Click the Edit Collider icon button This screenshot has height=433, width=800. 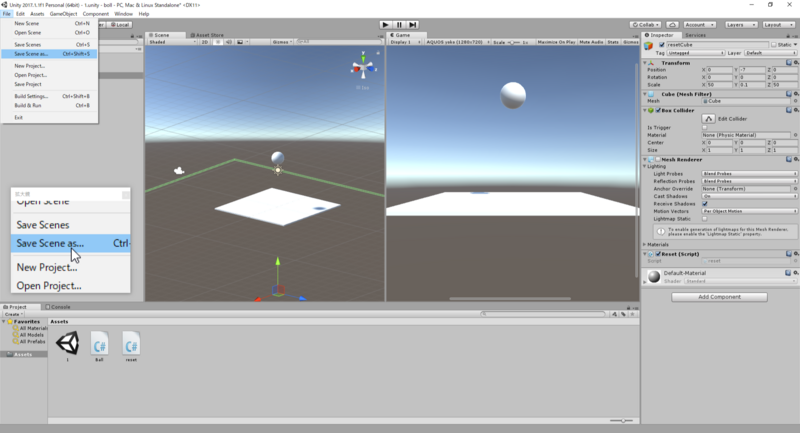pyautogui.click(x=709, y=118)
